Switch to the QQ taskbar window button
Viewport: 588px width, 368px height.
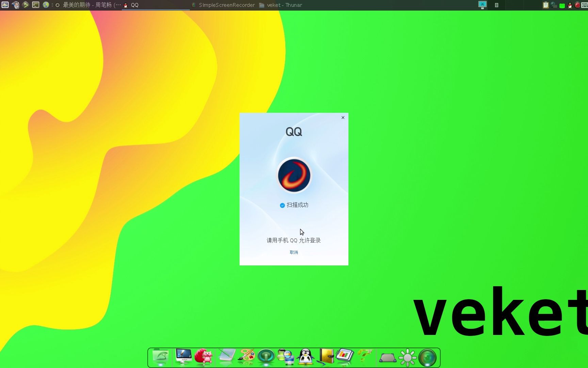coord(156,5)
